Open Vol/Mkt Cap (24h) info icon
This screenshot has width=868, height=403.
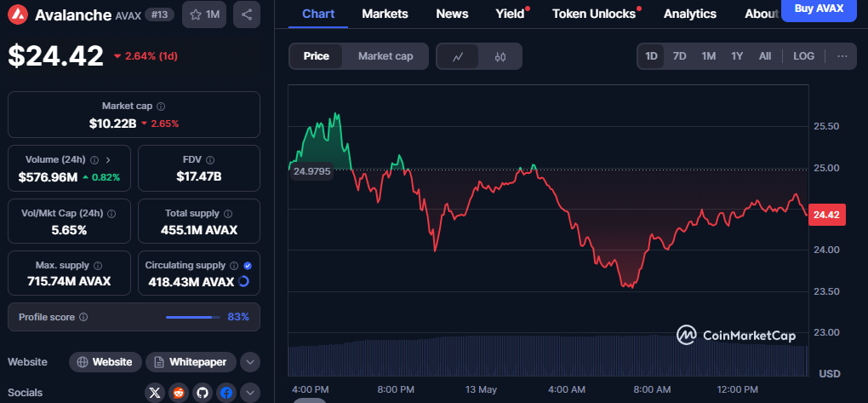(x=111, y=213)
